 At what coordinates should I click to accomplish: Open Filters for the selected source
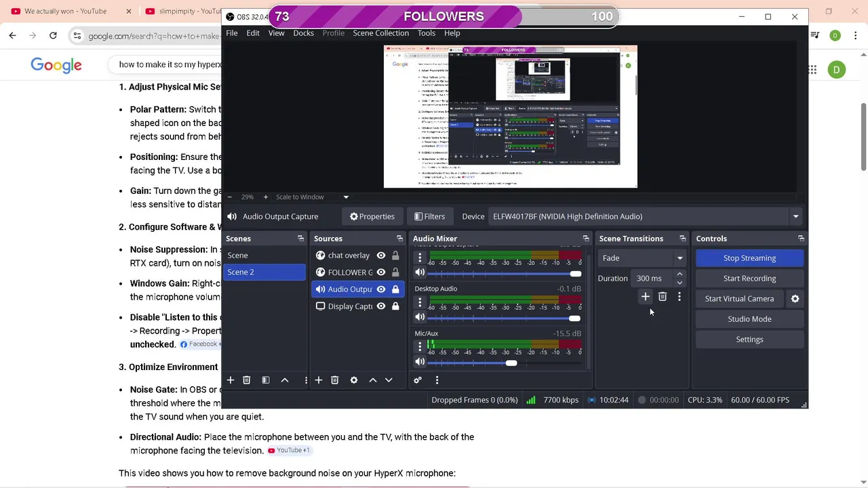[x=429, y=217]
